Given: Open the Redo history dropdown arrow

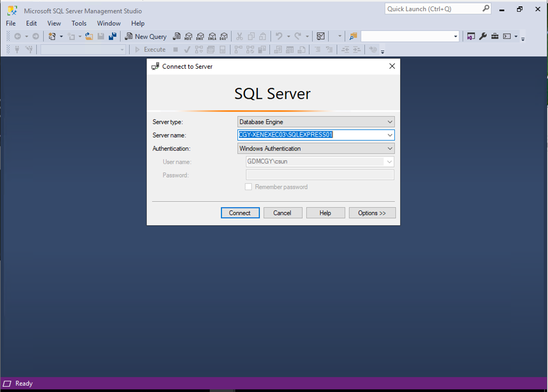Looking at the screenshot, I should pyautogui.click(x=307, y=36).
